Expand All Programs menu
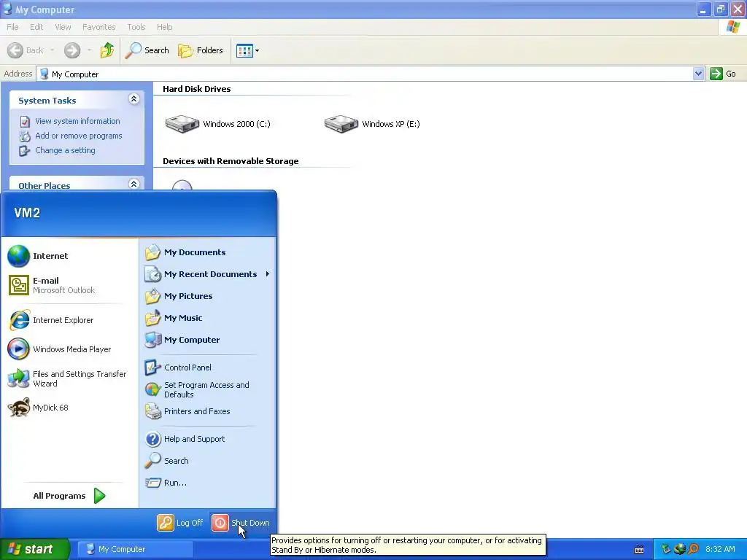 pyautogui.click(x=69, y=496)
